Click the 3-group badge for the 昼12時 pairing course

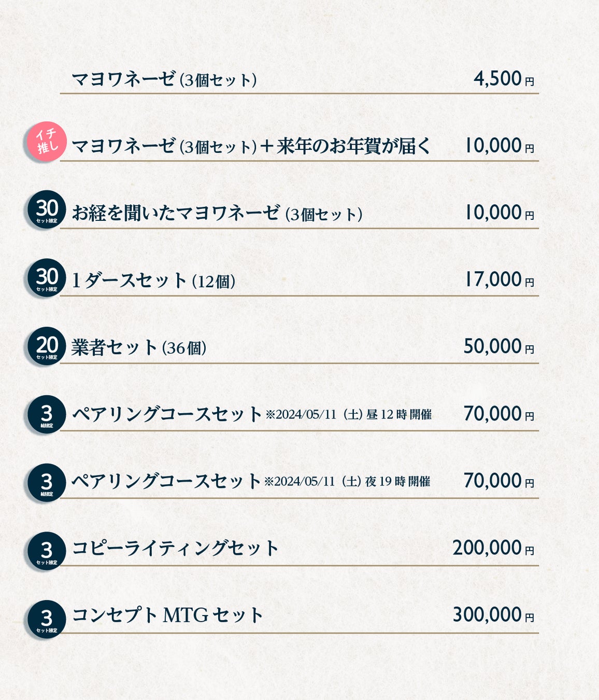point(47,414)
